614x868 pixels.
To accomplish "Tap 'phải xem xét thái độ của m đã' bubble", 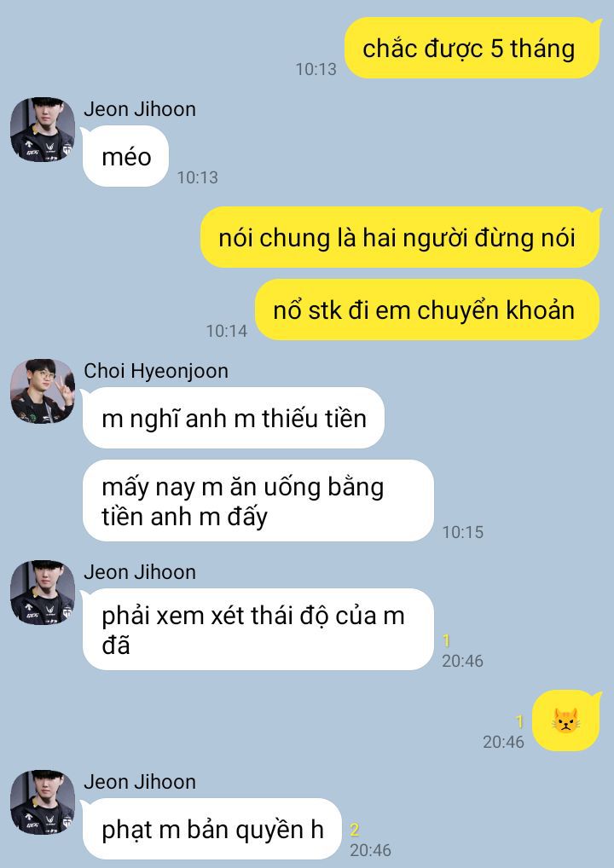I will 258,629.
